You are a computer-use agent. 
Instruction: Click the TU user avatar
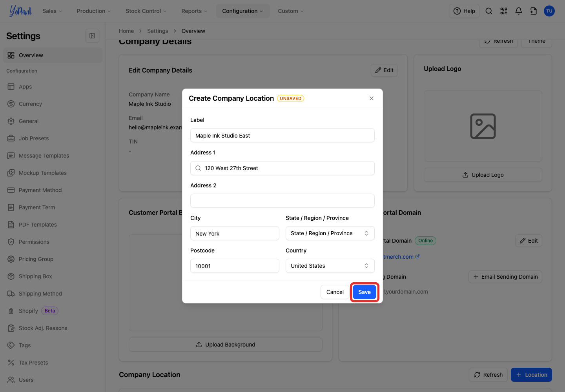[549, 11]
